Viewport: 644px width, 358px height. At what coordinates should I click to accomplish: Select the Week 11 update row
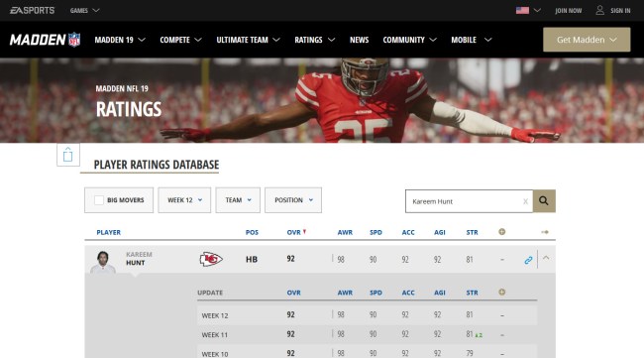tap(367, 334)
